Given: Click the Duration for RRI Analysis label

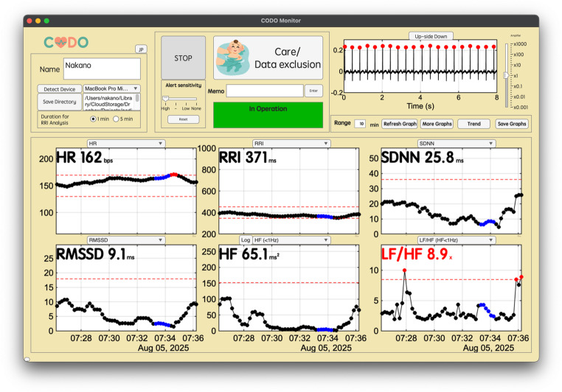Looking at the screenshot, I should coord(55,119).
